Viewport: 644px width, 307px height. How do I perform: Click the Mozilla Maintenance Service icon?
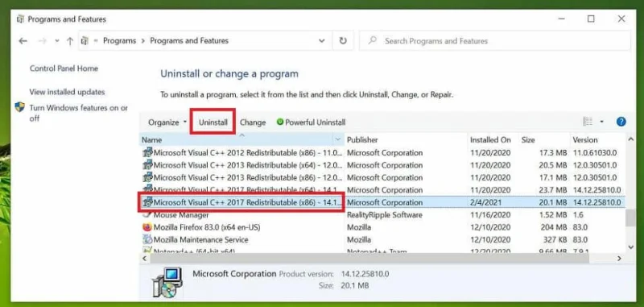point(147,239)
